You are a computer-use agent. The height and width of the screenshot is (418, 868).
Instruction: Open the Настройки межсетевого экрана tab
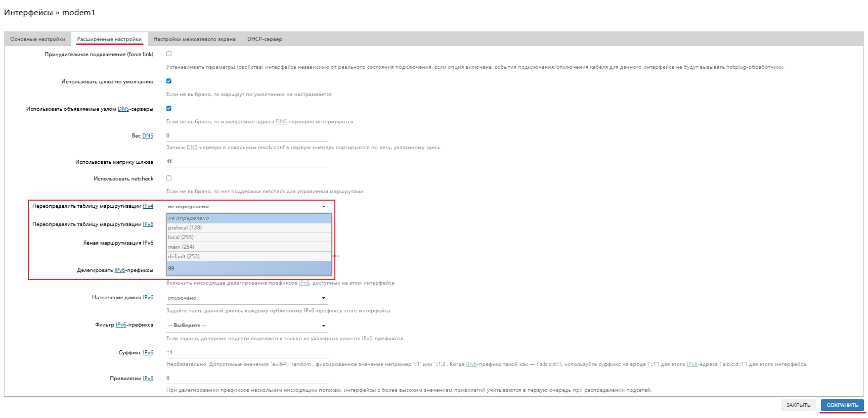(194, 39)
